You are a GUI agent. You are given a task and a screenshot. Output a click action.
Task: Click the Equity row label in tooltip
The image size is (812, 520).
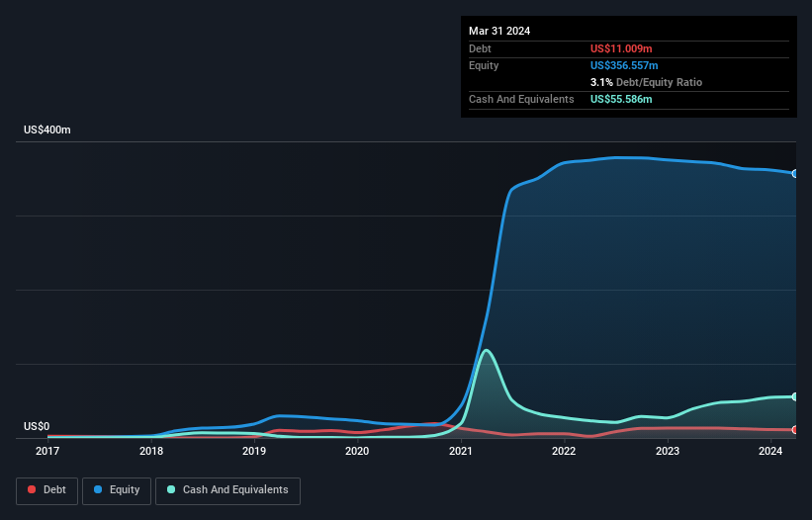(484, 65)
